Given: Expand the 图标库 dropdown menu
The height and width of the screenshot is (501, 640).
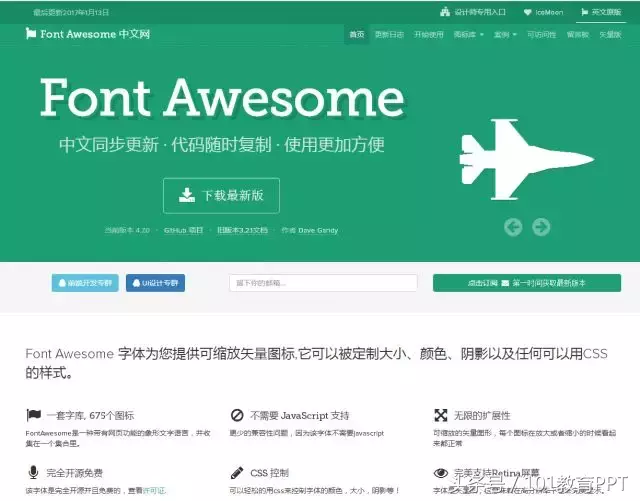Looking at the screenshot, I should tap(468, 35).
